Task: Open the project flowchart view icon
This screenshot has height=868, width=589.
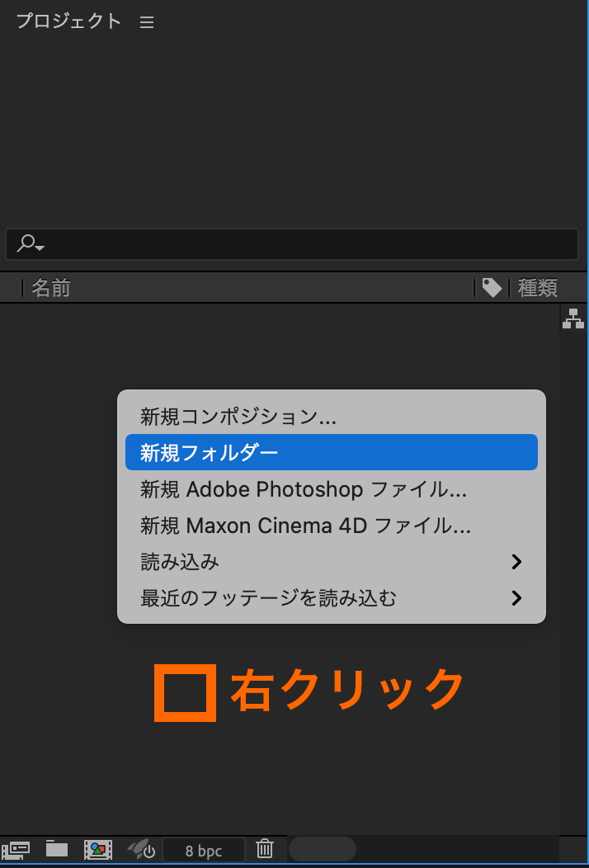Action: pyautogui.click(x=573, y=318)
